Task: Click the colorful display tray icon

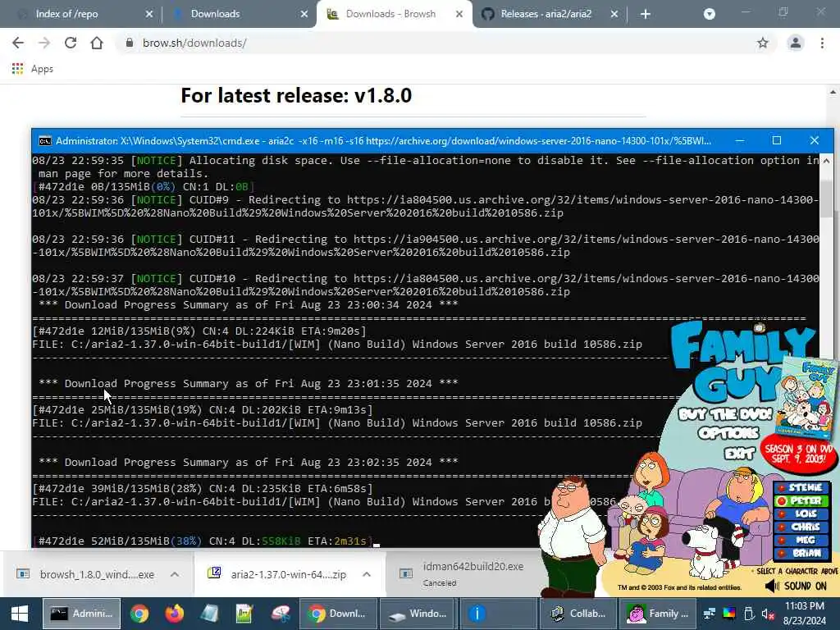Action: [729, 614]
